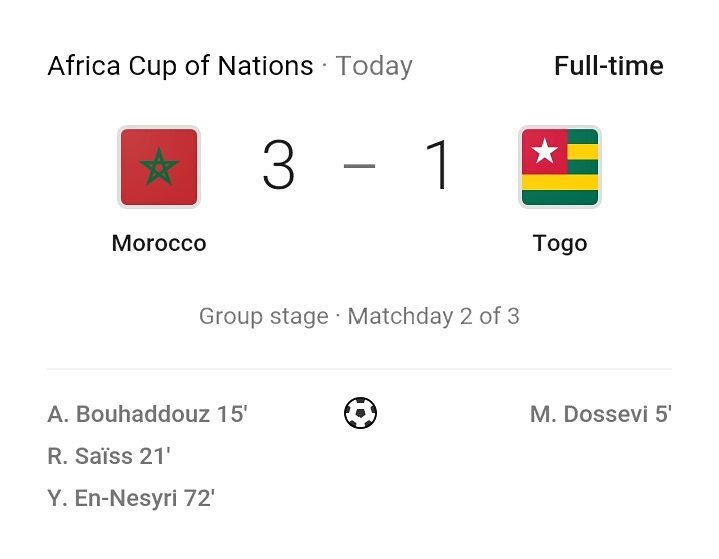This screenshot has width=719, height=559.
Task: Open the Morocco team name link
Action: click(159, 243)
